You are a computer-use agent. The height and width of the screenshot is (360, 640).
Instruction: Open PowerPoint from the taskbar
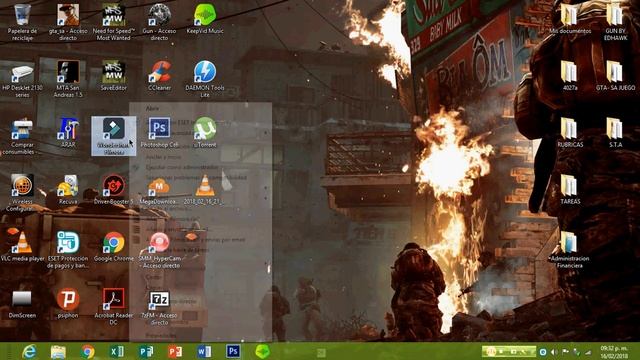[175, 351]
